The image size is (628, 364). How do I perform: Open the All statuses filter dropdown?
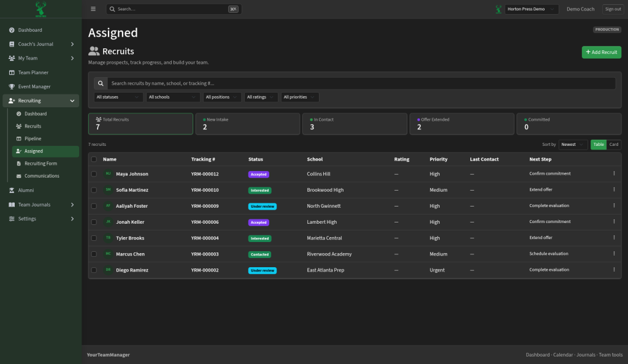point(118,97)
